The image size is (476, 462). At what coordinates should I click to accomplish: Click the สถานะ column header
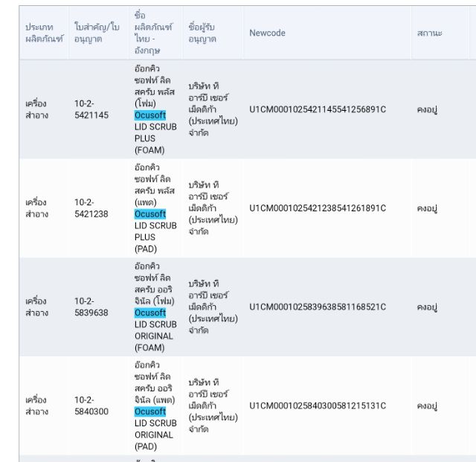tap(430, 33)
